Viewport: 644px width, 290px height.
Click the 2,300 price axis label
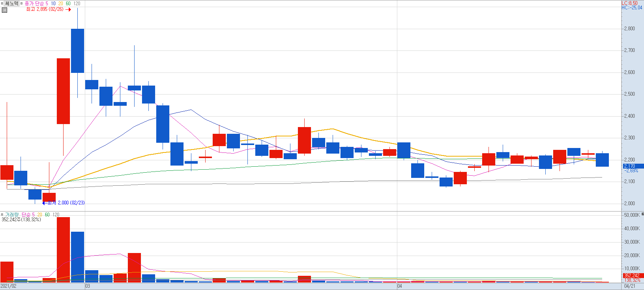click(x=629, y=138)
